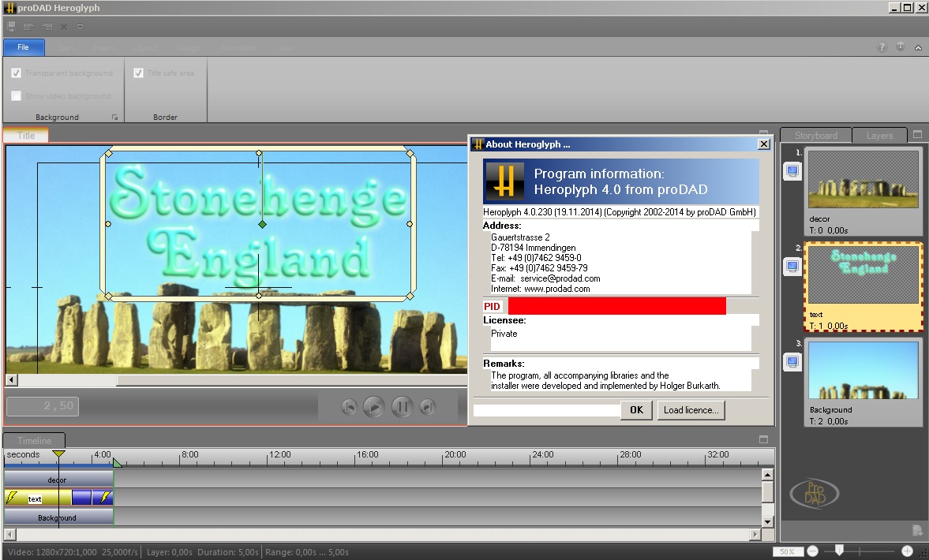Click the service@prodad.com email text
The height and width of the screenshot is (560, 929).
coord(560,278)
